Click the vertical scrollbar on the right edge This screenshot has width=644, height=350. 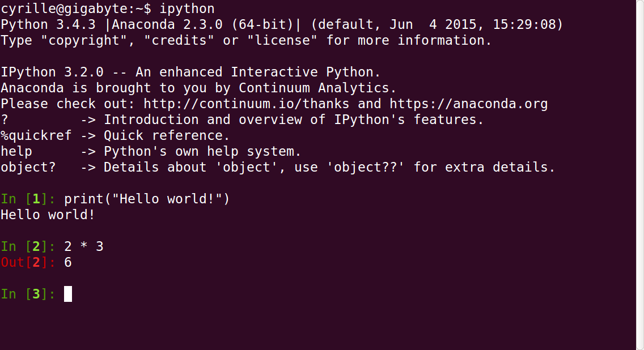click(x=640, y=175)
